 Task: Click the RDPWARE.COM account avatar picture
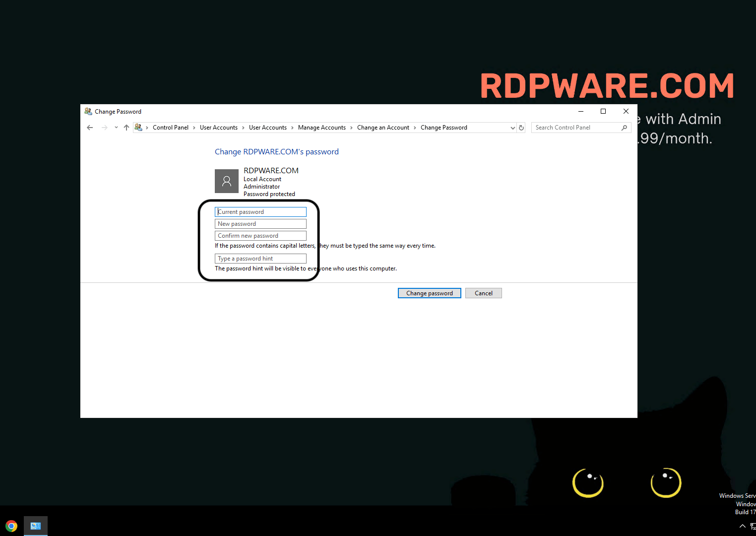(x=227, y=181)
